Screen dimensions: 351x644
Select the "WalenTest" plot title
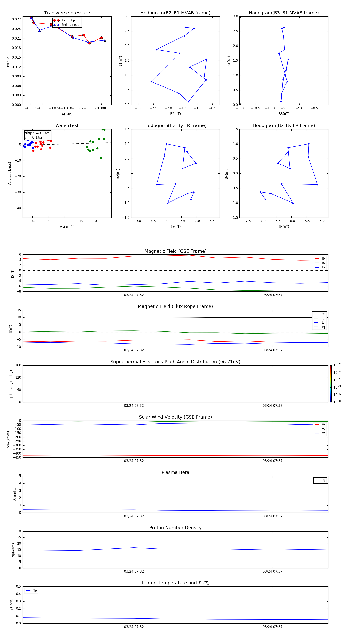tap(67, 125)
